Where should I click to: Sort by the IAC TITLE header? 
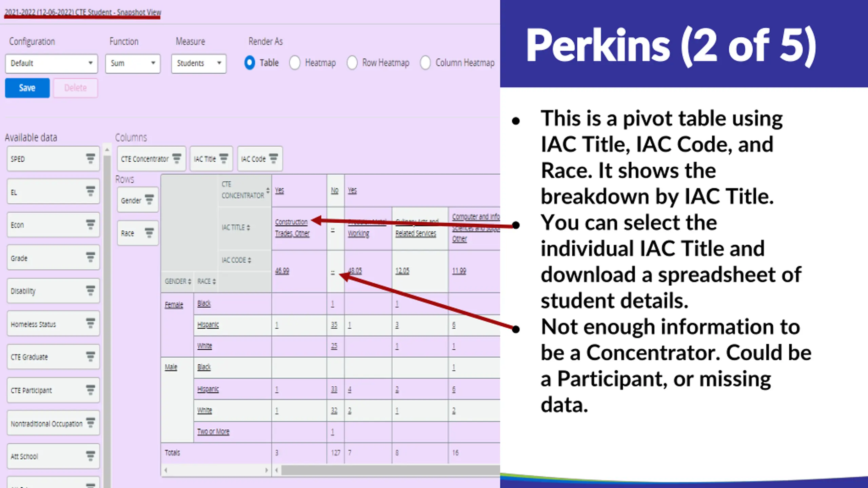coord(236,227)
